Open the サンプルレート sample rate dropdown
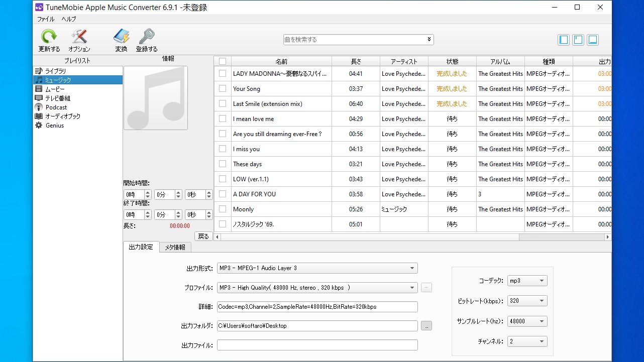 [x=527, y=321]
